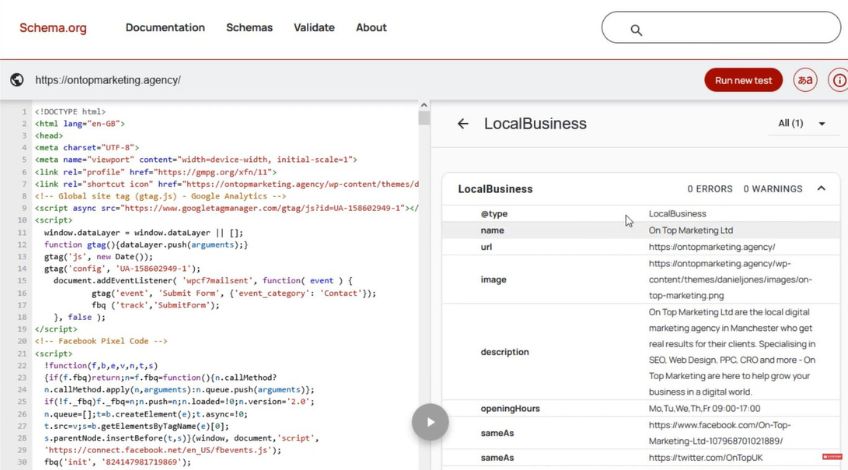Open the All (1) filter dropdown
This screenshot has width=848, height=470.
coord(801,123)
